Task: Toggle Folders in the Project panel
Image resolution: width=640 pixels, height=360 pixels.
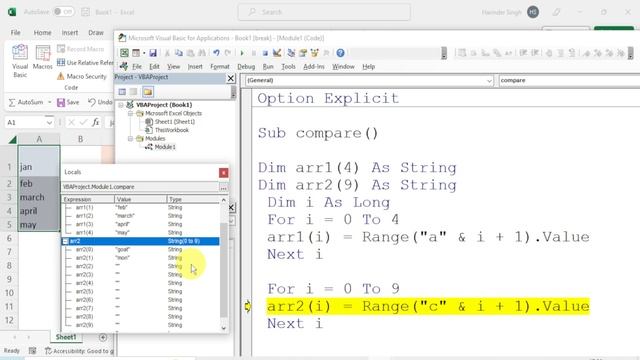Action: [148, 92]
